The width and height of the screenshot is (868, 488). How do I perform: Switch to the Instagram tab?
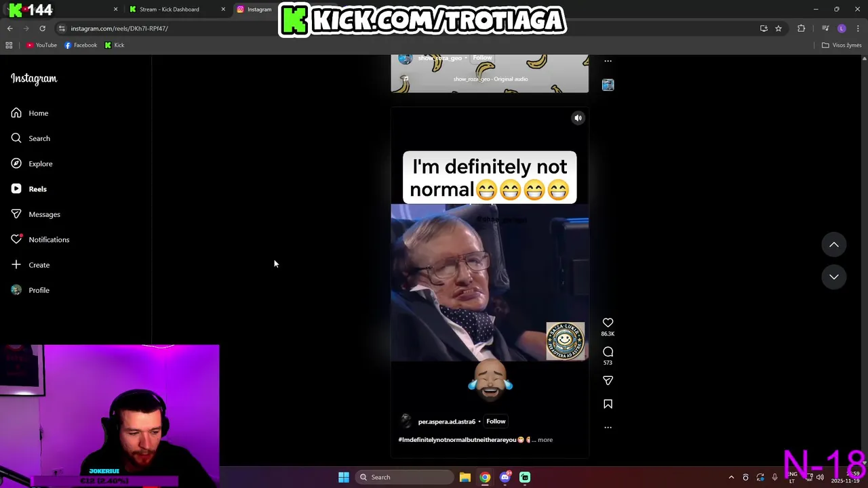258,9
